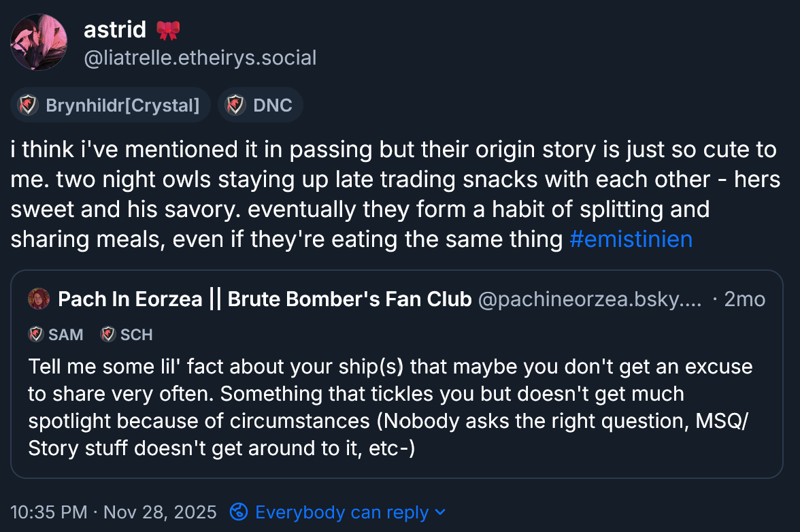Viewport: 800px width, 532px height.
Task: Click the shield icon in Brynhildr[Crystal] badge
Action: point(28,105)
